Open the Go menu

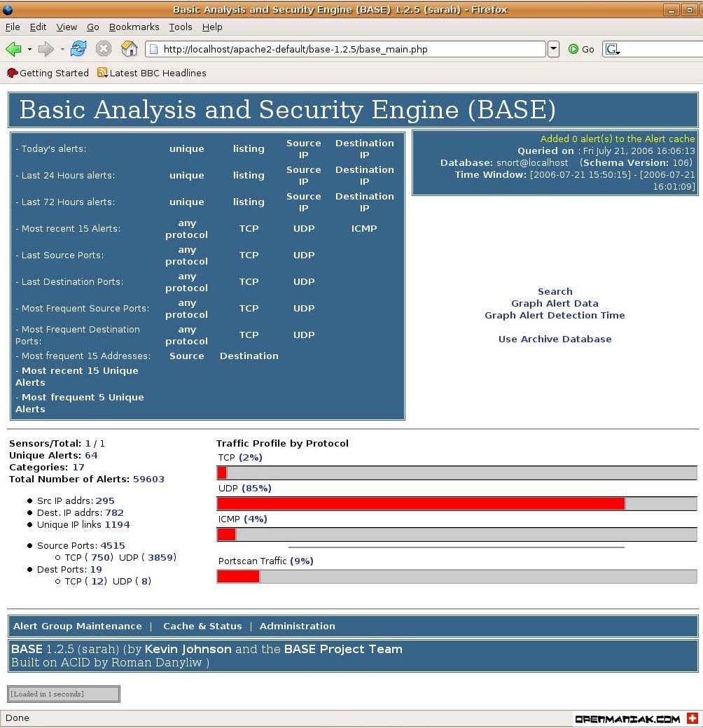(x=93, y=27)
